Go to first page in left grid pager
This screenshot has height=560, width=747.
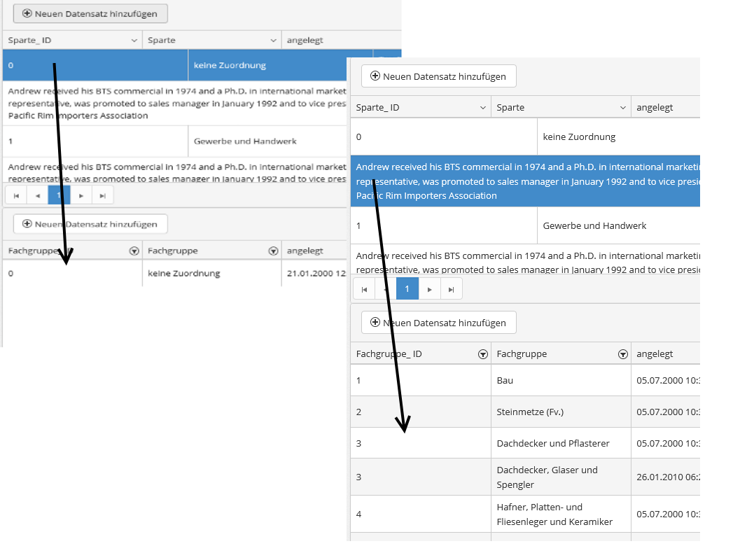click(15, 195)
